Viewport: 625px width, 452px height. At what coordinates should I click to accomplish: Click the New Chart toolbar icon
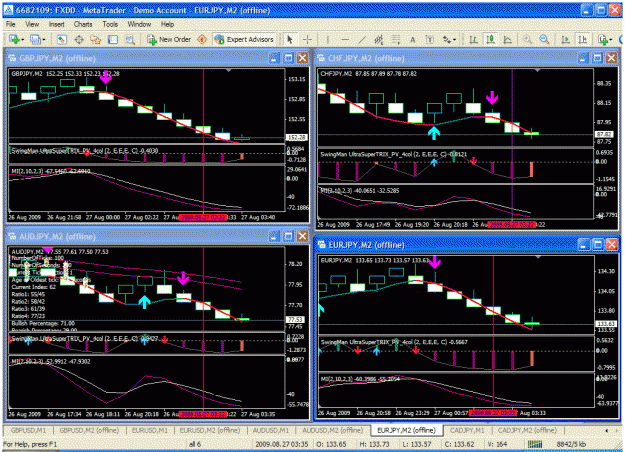click(x=15, y=39)
